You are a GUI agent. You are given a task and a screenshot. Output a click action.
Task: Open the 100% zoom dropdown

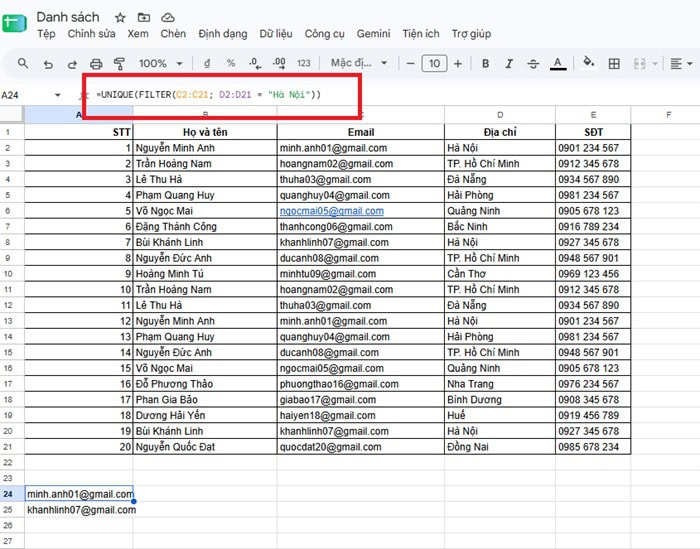tap(161, 63)
